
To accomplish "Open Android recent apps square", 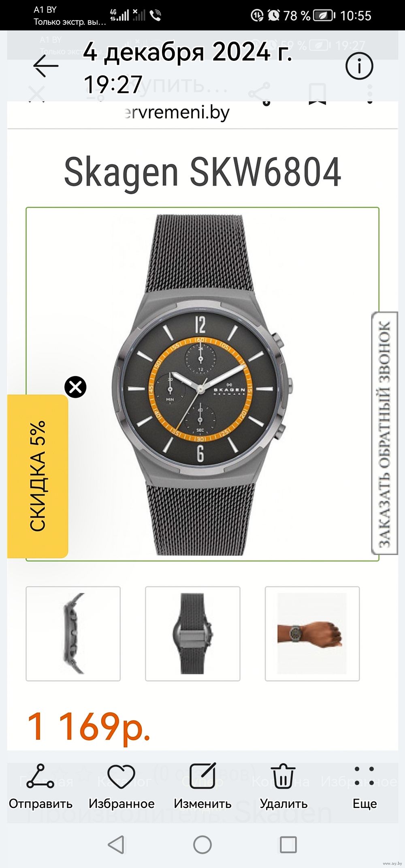I will (288, 845).
